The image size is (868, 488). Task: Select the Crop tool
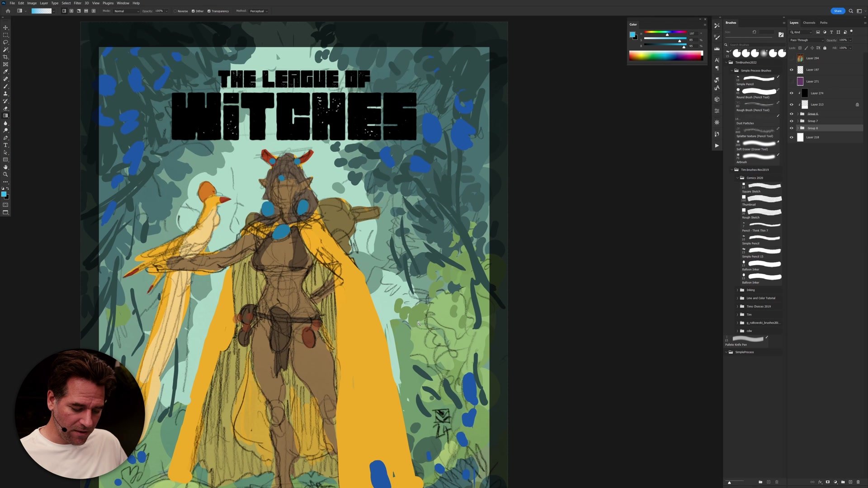(x=6, y=56)
